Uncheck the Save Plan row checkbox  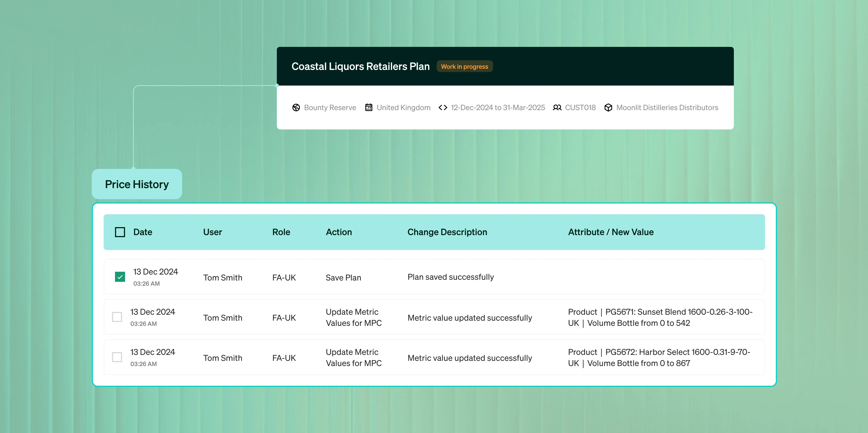point(120,277)
